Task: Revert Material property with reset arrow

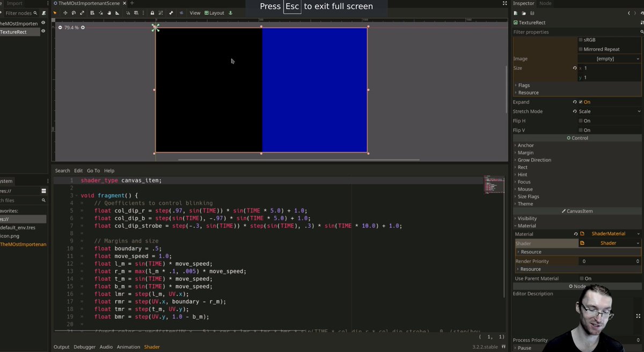Action: click(x=575, y=234)
